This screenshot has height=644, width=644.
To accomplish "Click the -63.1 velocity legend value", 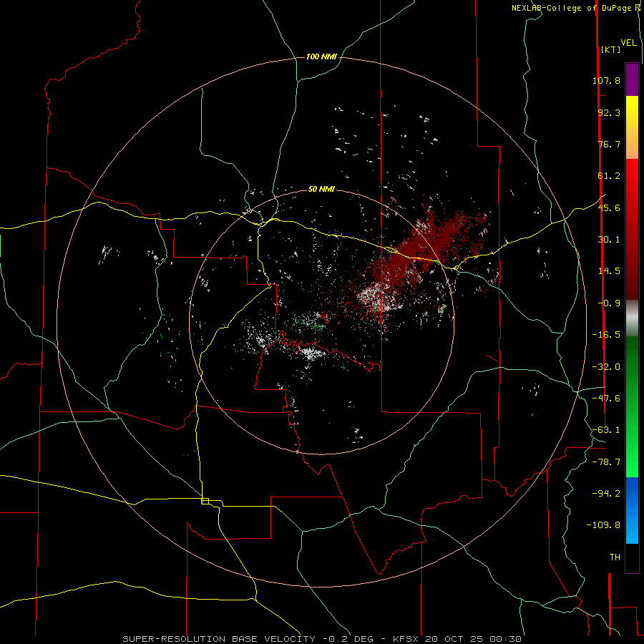I will click(x=606, y=430).
